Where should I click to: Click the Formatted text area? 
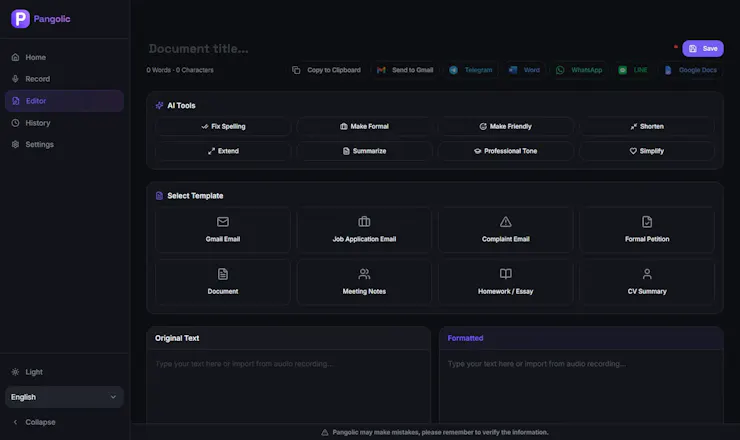[581, 387]
